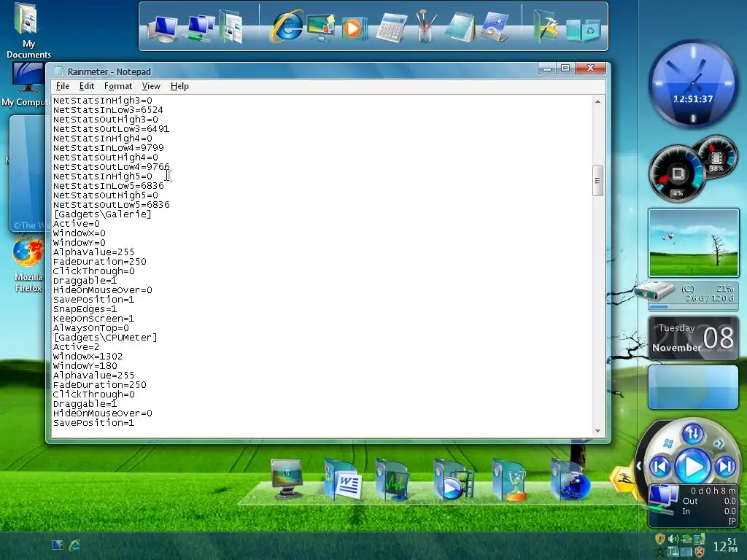Open the desktop personalization monitor icon in top dock

321,28
